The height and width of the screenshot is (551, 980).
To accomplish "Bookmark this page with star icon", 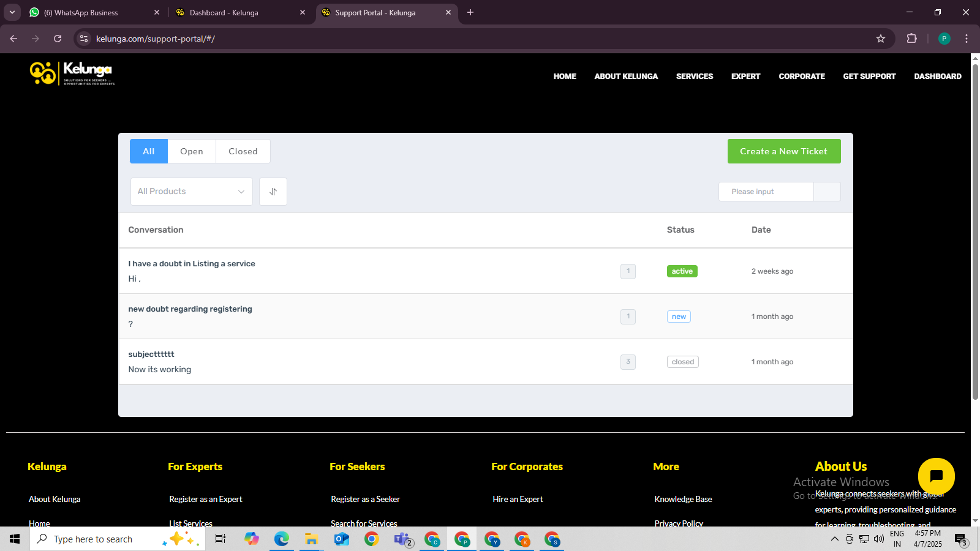I will 881,39.
